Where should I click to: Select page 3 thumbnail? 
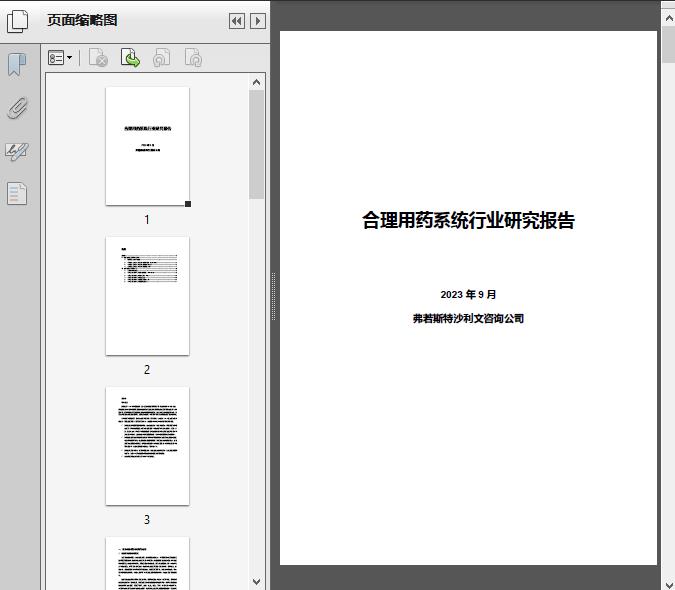[x=147, y=446]
